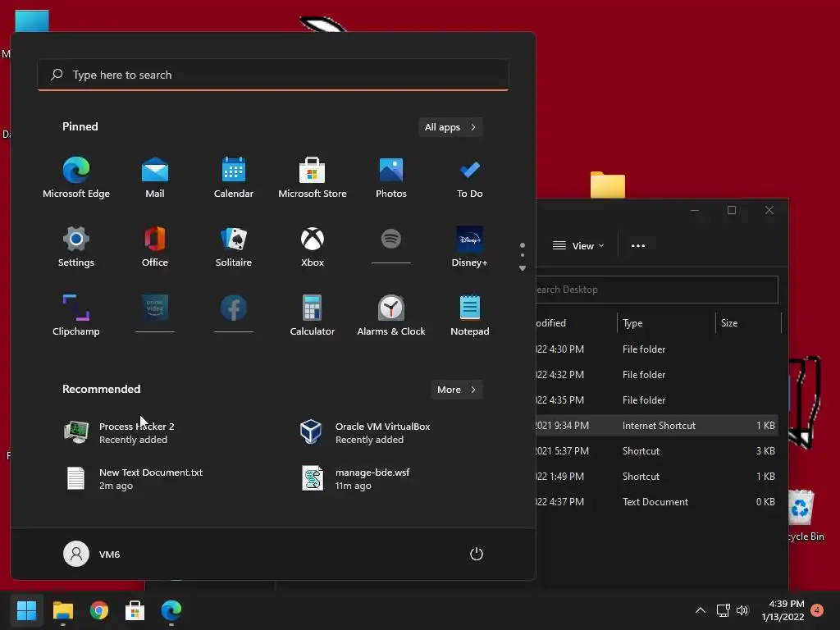Open Microsoft Store from taskbar
Image resolution: width=840 pixels, height=630 pixels.
pyautogui.click(x=135, y=610)
